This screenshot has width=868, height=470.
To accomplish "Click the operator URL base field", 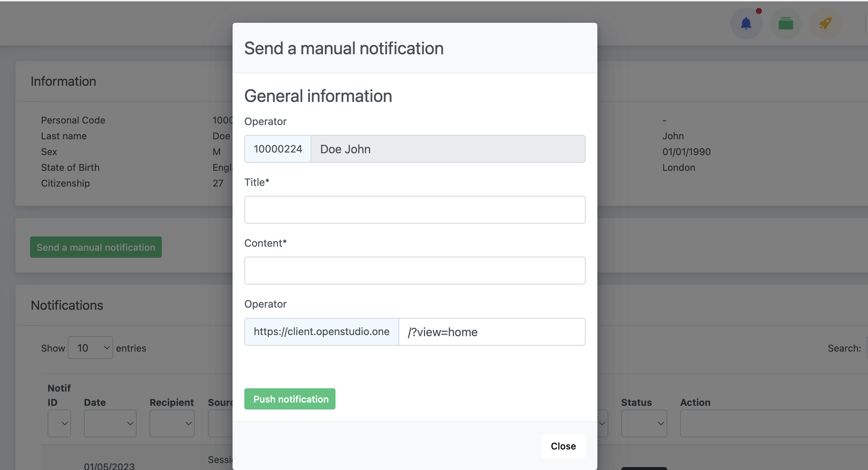I will coord(321,331).
